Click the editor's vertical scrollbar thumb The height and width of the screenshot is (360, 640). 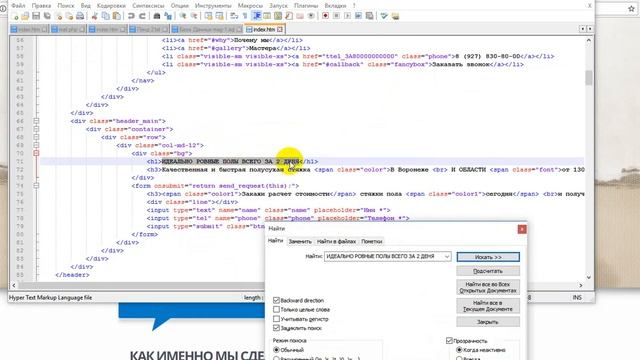pos(589,78)
